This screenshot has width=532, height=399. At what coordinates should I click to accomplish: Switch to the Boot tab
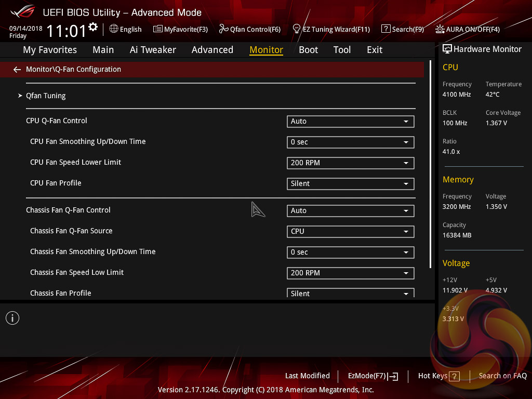[x=308, y=50]
